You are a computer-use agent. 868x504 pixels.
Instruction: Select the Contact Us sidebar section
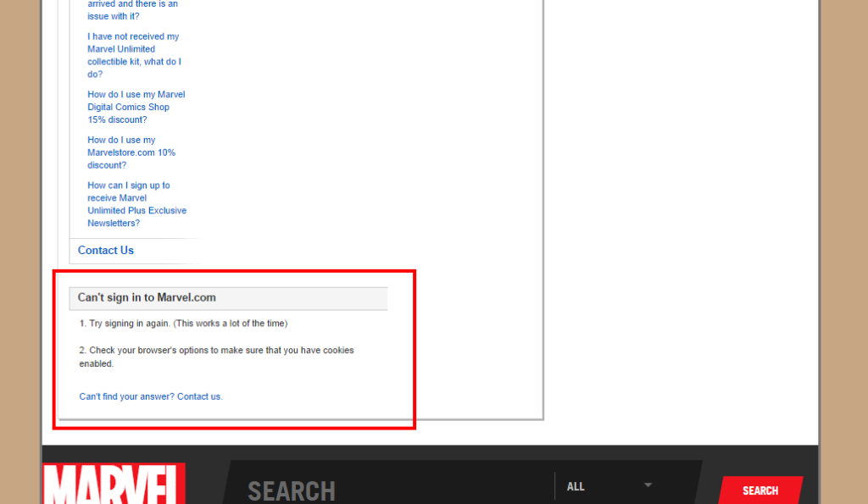[x=106, y=250]
